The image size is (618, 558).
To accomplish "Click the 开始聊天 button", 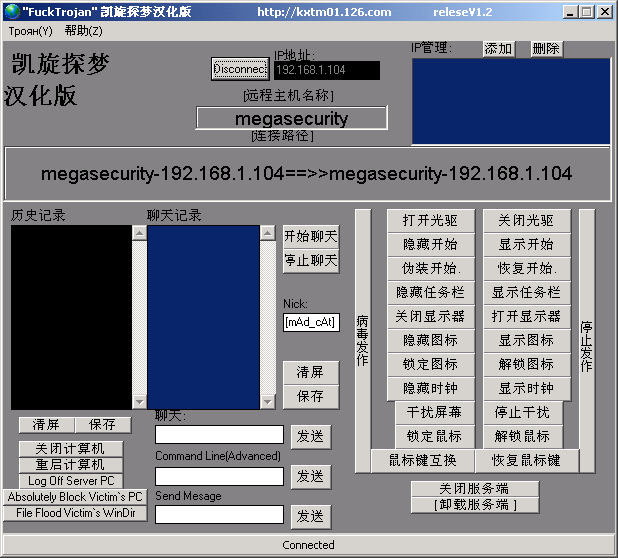I will [311, 237].
